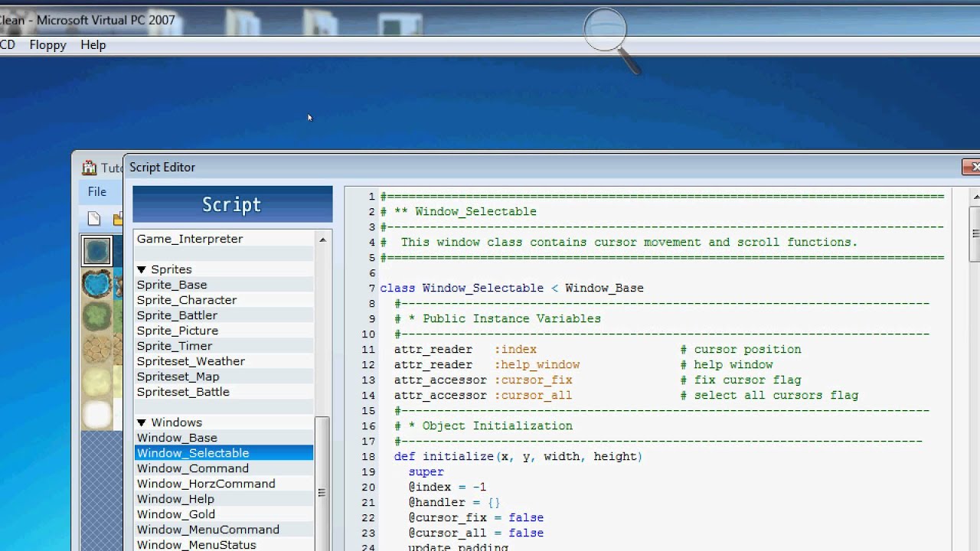This screenshot has height=551, width=980.
Task: Select the Window_Command script
Action: coord(225,468)
